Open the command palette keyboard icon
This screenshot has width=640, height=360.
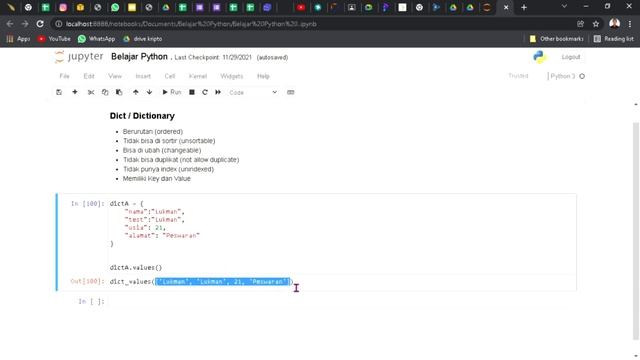pos(291,92)
